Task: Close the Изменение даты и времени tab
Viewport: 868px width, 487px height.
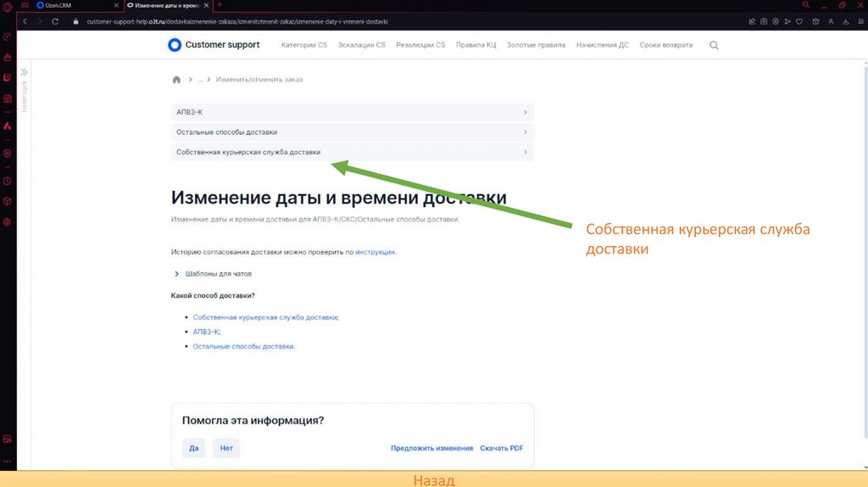Action: (207, 5)
